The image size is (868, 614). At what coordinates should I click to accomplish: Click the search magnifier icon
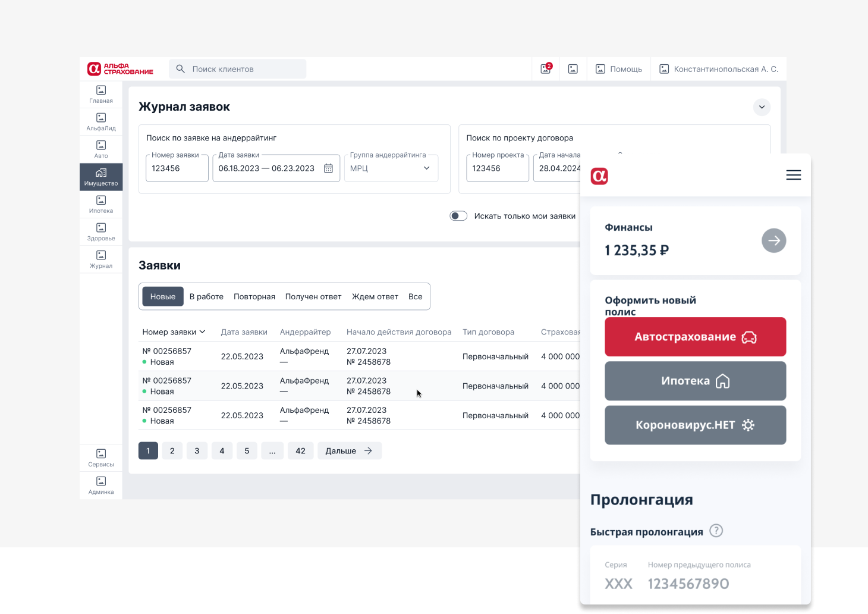pyautogui.click(x=181, y=69)
